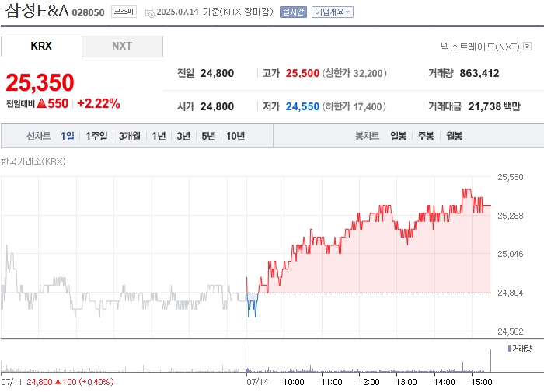This screenshot has width=544, height=392.
Task: Select the 5년 line chart period
Action: tap(208, 136)
